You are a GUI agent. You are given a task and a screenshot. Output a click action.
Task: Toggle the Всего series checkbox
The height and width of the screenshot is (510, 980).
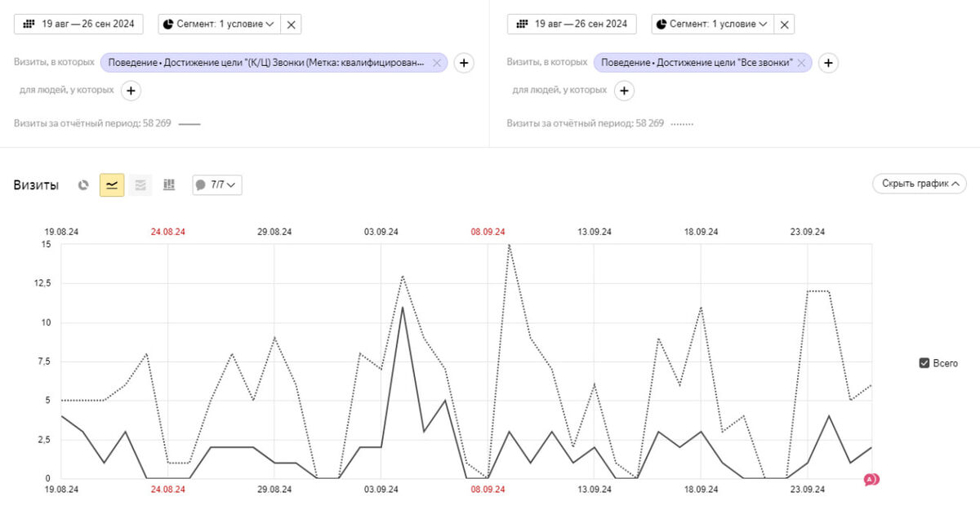pos(924,363)
